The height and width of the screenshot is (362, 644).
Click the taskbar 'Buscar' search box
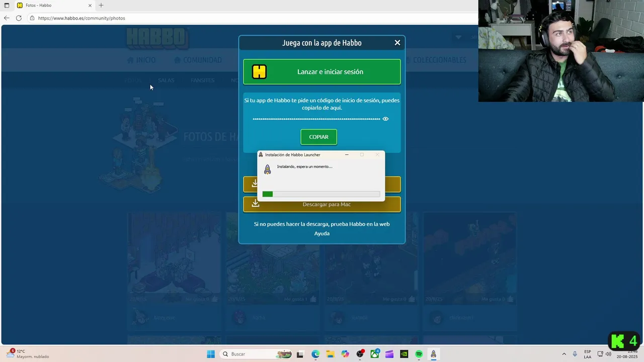(257, 354)
